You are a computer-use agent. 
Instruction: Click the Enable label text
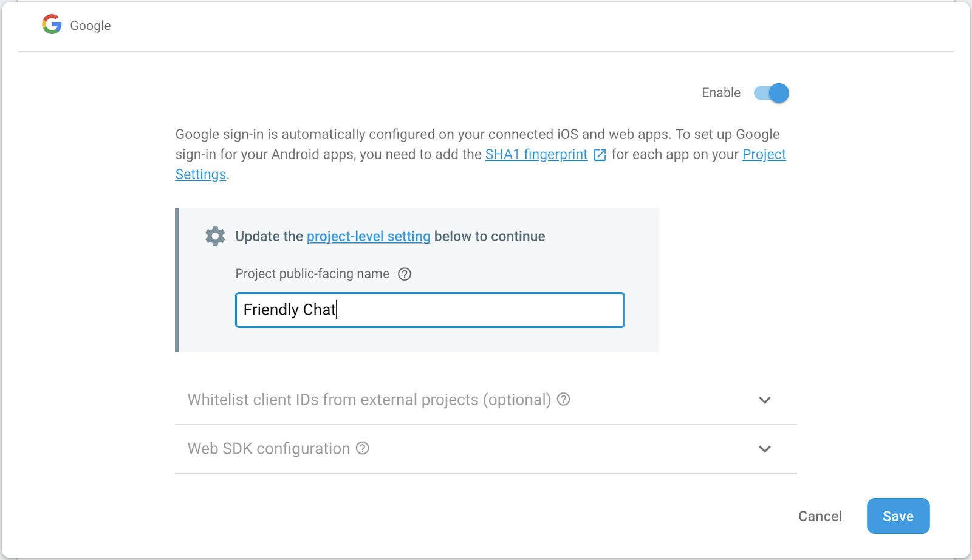click(720, 92)
